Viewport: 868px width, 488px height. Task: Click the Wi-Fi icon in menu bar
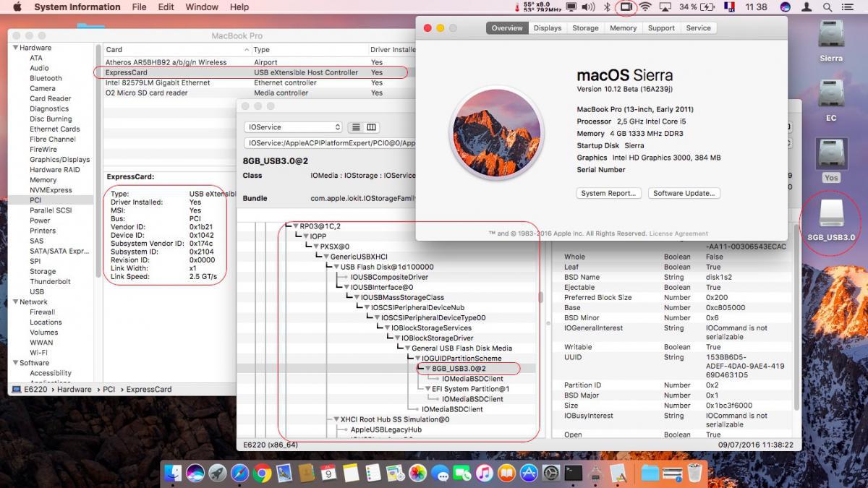(645, 7)
